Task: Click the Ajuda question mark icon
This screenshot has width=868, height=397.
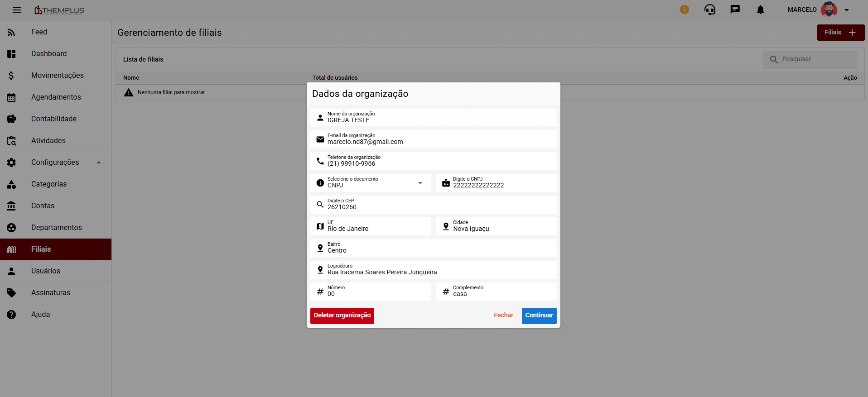Action: tap(11, 315)
